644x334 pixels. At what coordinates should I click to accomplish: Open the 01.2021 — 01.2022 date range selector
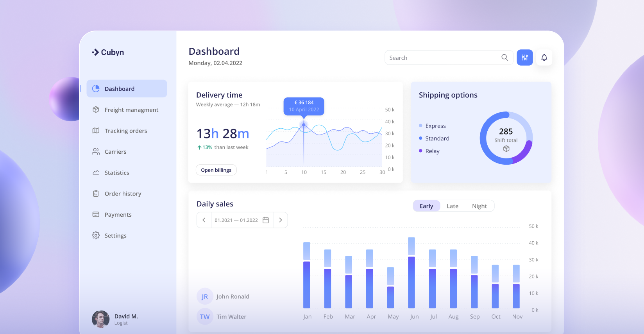pyautogui.click(x=236, y=220)
